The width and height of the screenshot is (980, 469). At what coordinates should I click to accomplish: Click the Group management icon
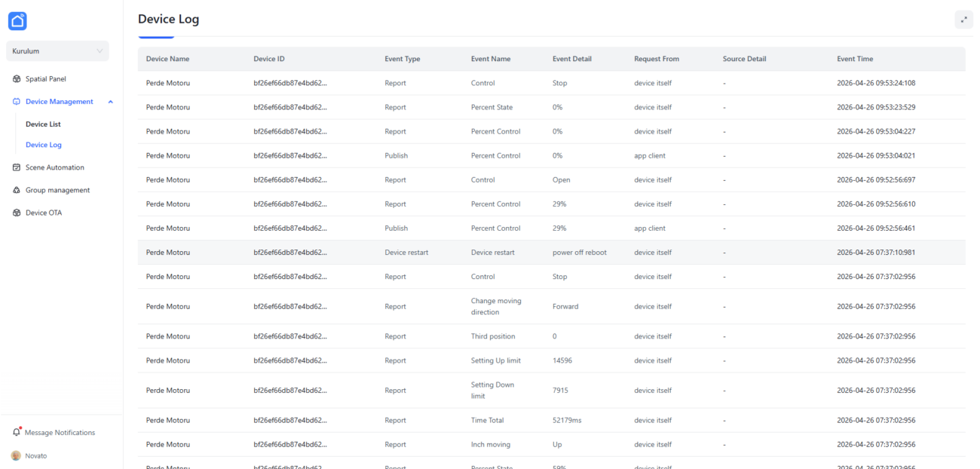[x=17, y=190]
